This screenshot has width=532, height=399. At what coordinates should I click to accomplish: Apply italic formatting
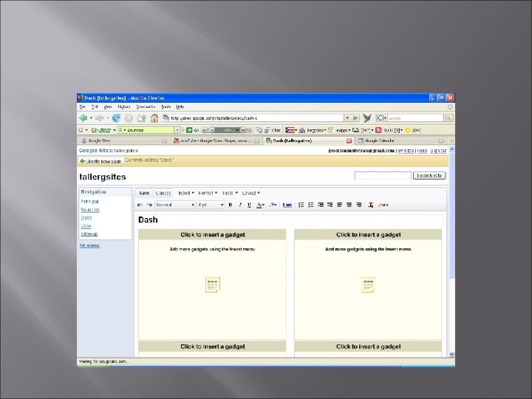coord(240,205)
